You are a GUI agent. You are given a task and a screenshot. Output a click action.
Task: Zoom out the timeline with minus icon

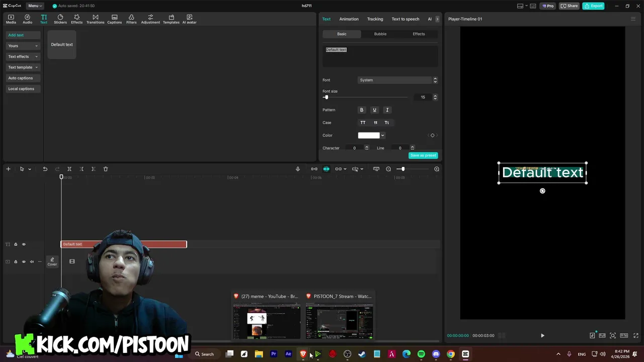(x=388, y=169)
